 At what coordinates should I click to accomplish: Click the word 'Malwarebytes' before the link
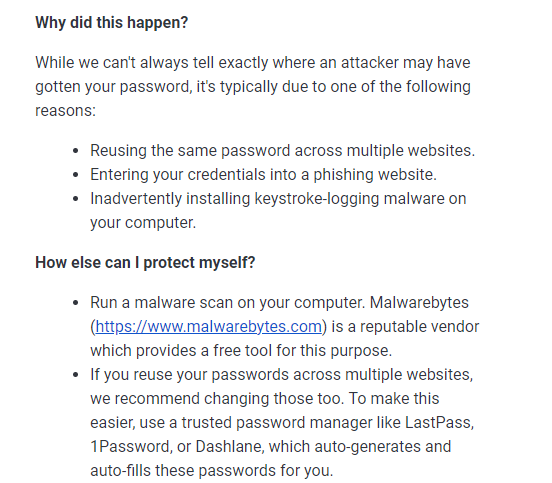tap(419, 303)
